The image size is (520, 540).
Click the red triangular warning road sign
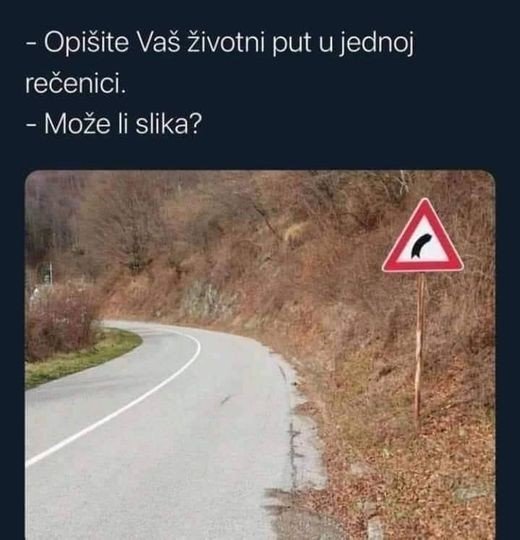[x=423, y=238]
